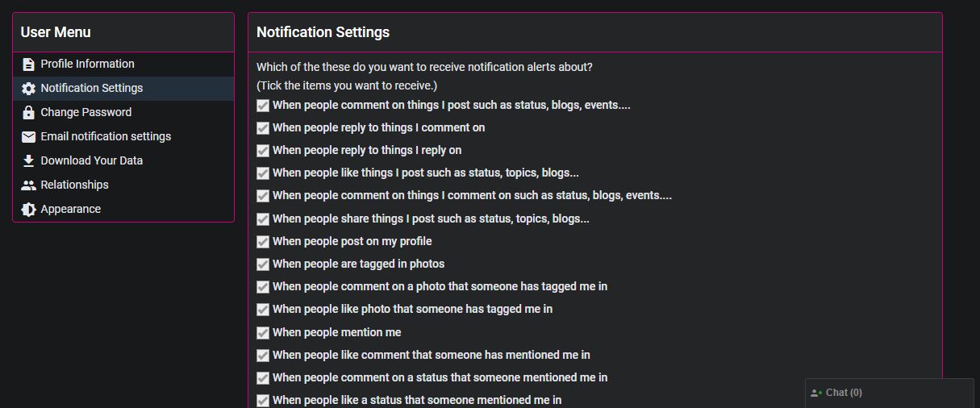Open the Chat (0) panel
Screen dimensions: 980x408
[x=844, y=393]
